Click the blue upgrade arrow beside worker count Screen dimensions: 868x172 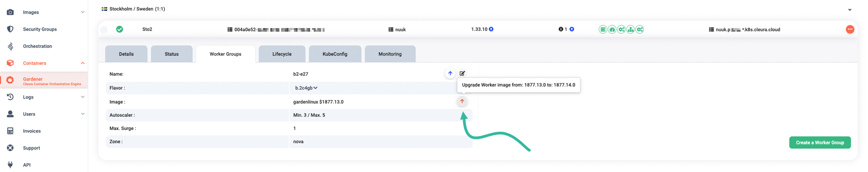(x=572, y=29)
